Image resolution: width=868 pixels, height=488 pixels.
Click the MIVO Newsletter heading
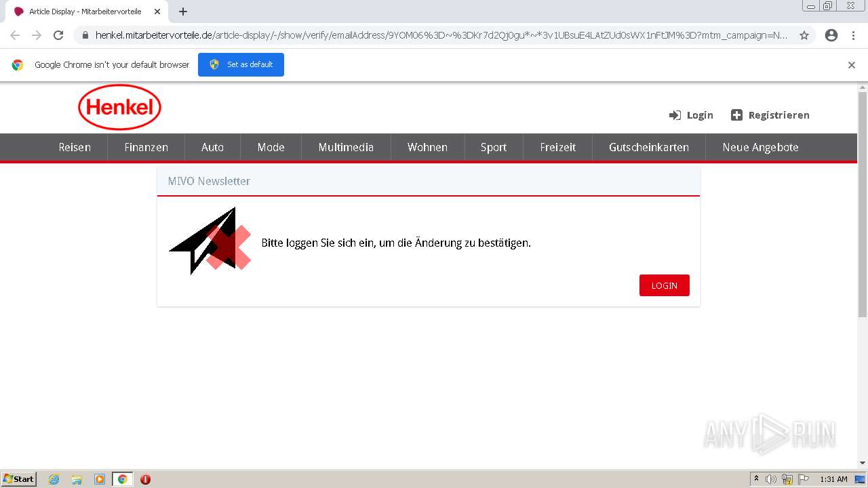pos(209,181)
